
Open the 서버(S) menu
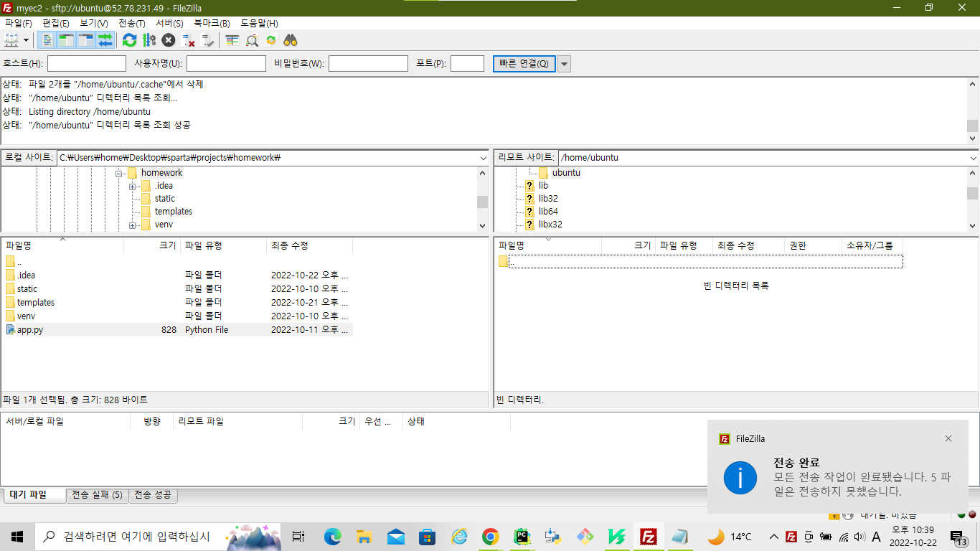pos(169,23)
